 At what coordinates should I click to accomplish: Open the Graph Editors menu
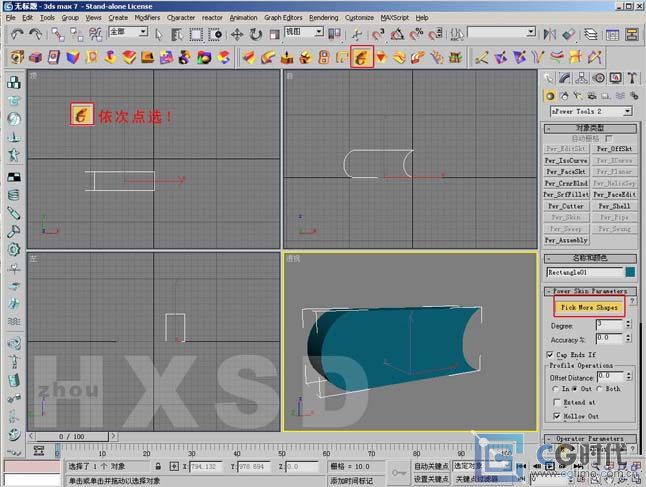pos(283,18)
